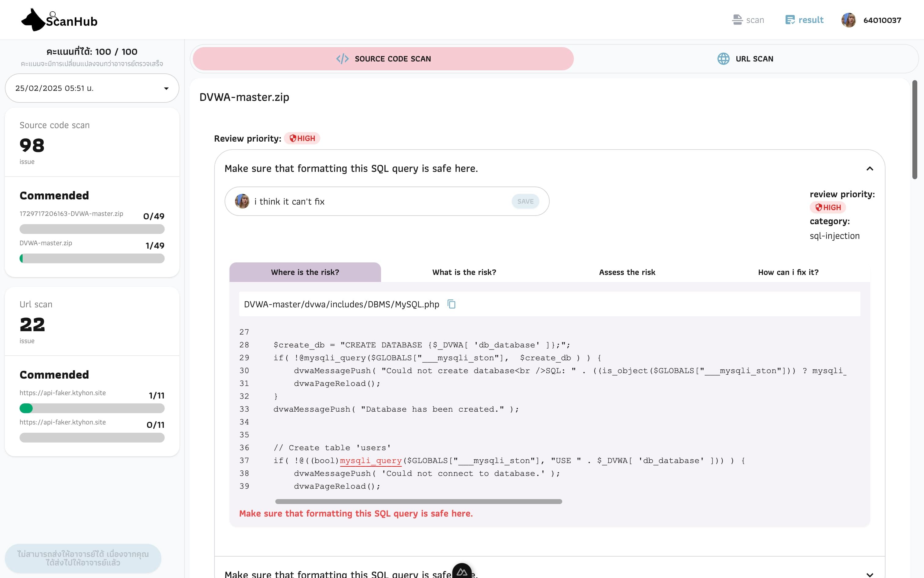Select the DVWA-master.zip commended entry
924x578 pixels.
46,243
